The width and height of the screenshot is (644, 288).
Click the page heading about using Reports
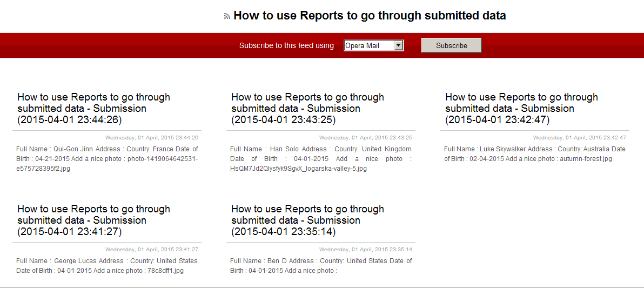[370, 16]
